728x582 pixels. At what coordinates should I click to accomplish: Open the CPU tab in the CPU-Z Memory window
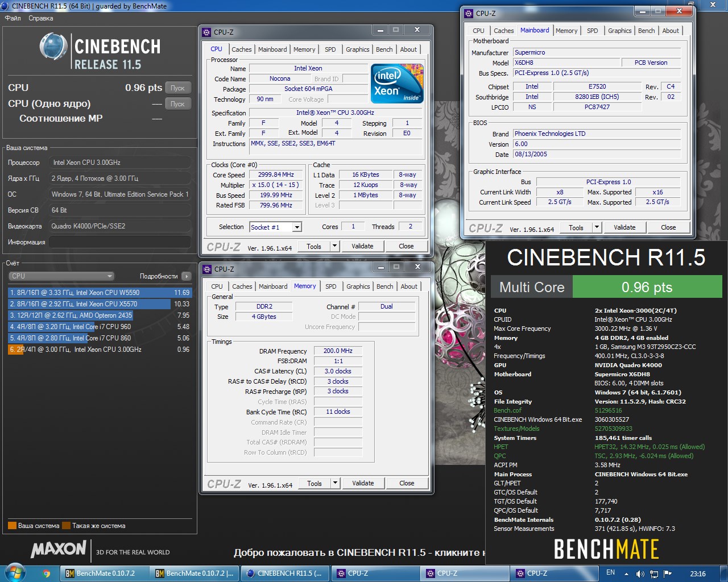coord(217,286)
